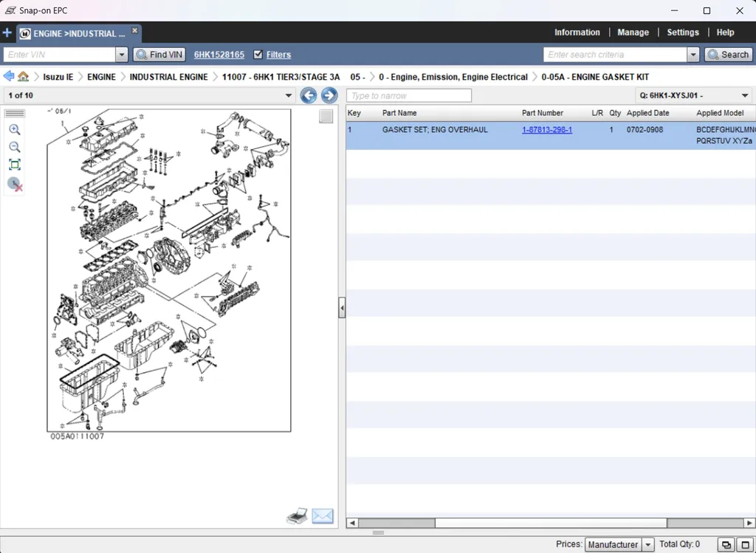Open the Information menu
Screen dimensions: 756x553
pos(577,32)
